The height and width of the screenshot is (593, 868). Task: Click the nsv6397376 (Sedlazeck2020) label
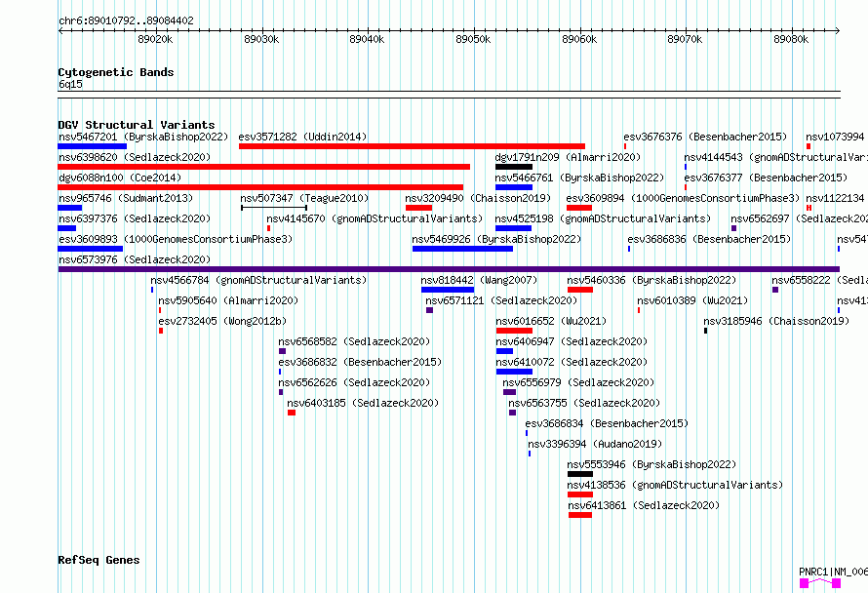pos(135,218)
